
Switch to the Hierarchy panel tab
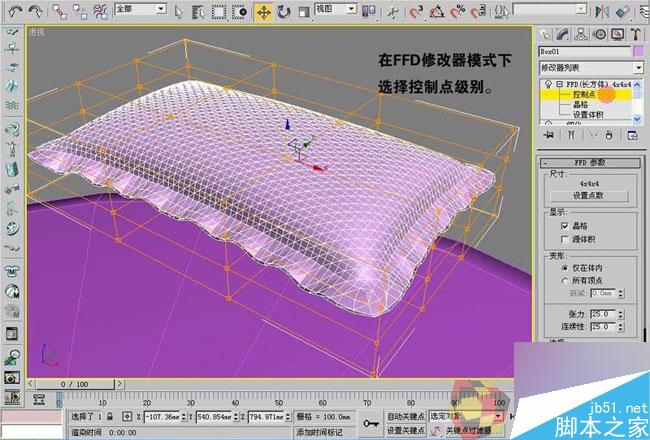pyautogui.click(x=581, y=34)
